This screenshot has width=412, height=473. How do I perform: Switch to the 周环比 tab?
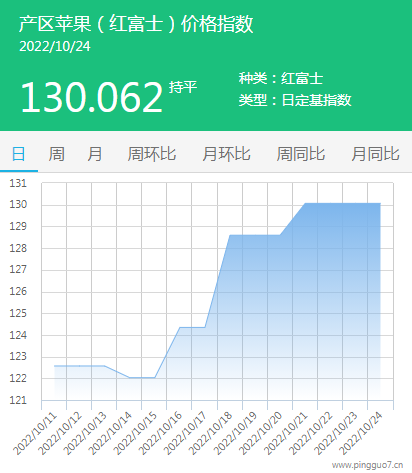pos(152,154)
